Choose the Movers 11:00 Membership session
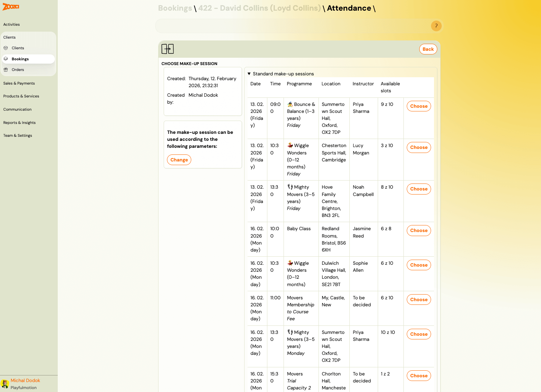 [419, 300]
